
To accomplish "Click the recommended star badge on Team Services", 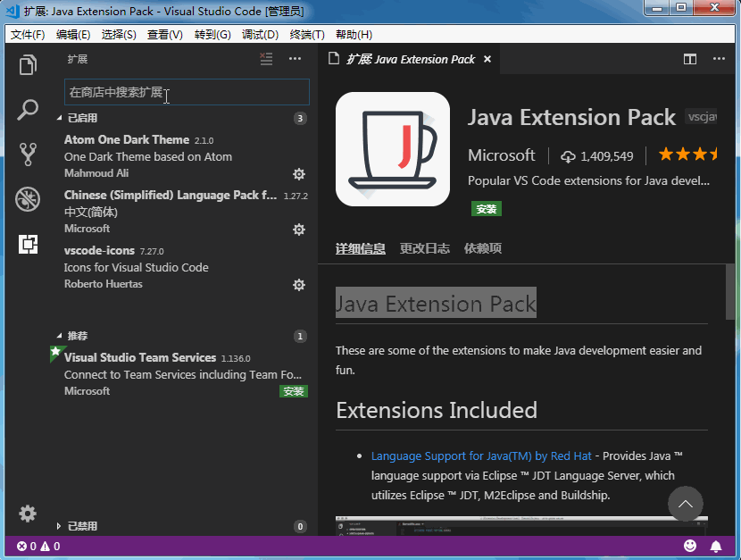I will click(x=55, y=352).
